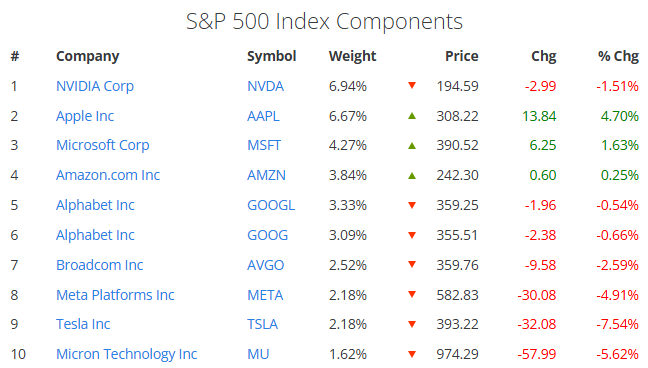This screenshot has height=368, width=648.
Task: Click the green up arrow beside AMZN price
Action: [412, 175]
